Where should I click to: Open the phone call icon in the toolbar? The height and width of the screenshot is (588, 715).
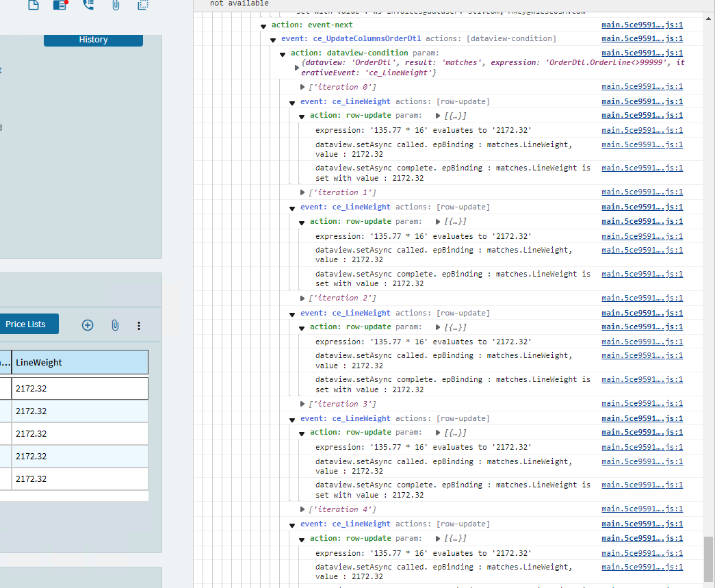(x=88, y=5)
